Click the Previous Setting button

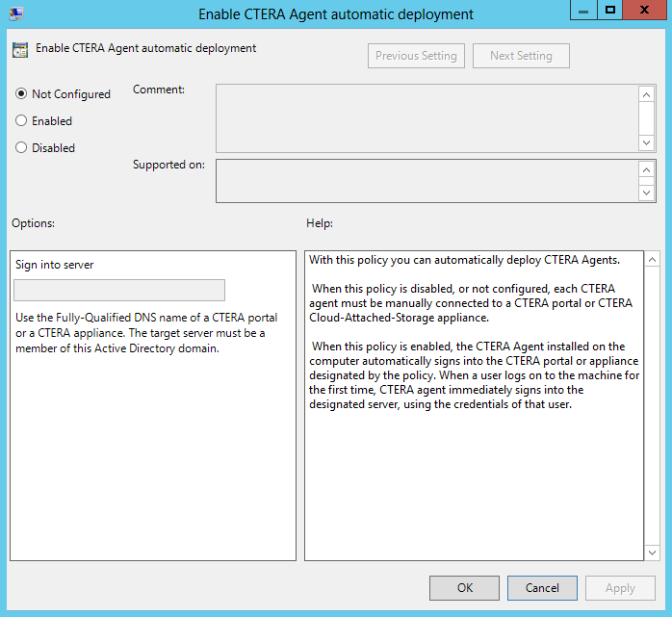(416, 56)
